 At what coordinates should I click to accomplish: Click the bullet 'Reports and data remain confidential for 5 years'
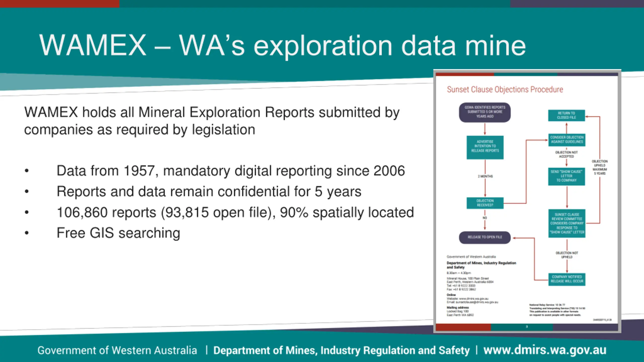(x=209, y=192)
